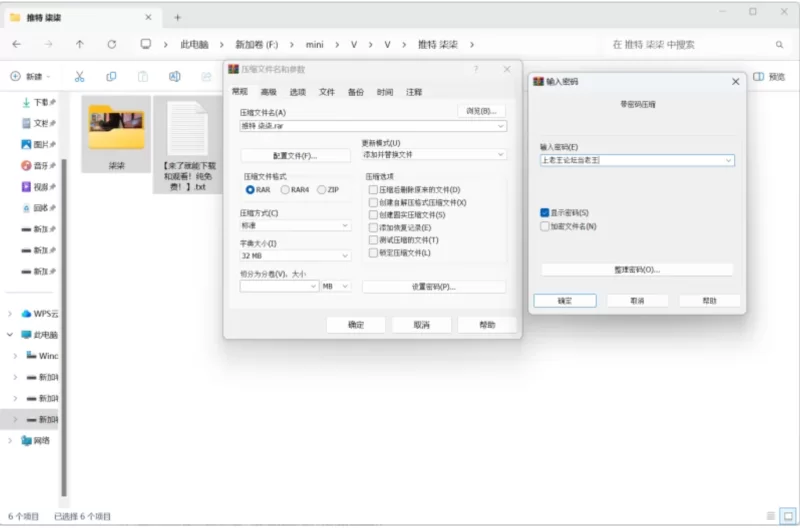Click 帮助 help in password dialog
Viewport: 800px width, 529px height.
tap(709, 300)
